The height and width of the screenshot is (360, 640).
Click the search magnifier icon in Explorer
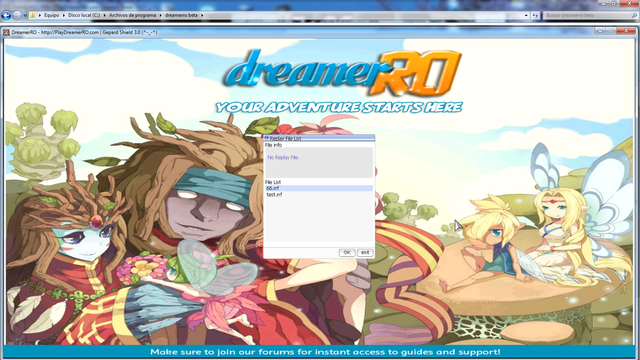pyautogui.click(x=635, y=15)
